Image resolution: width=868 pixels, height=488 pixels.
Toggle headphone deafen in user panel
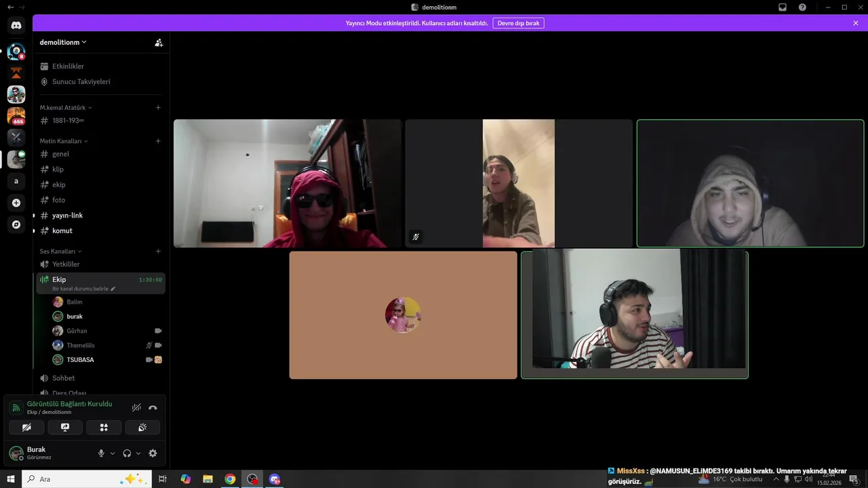pyautogui.click(x=127, y=453)
